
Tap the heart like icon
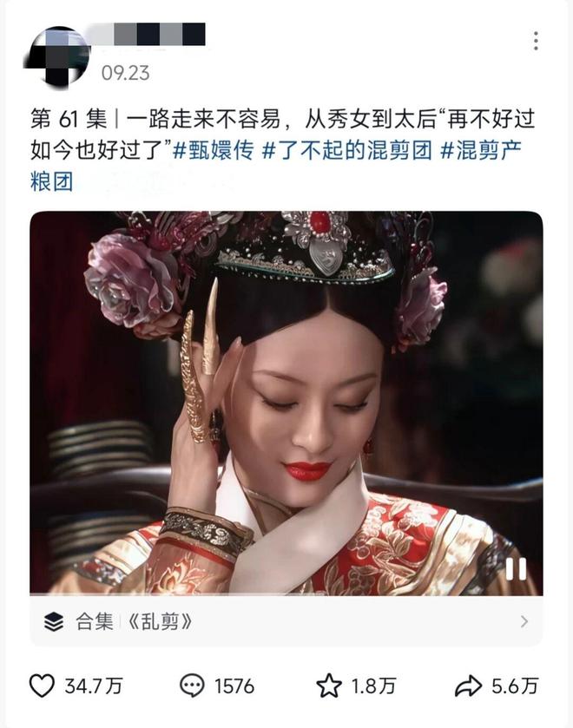pyautogui.click(x=42, y=685)
